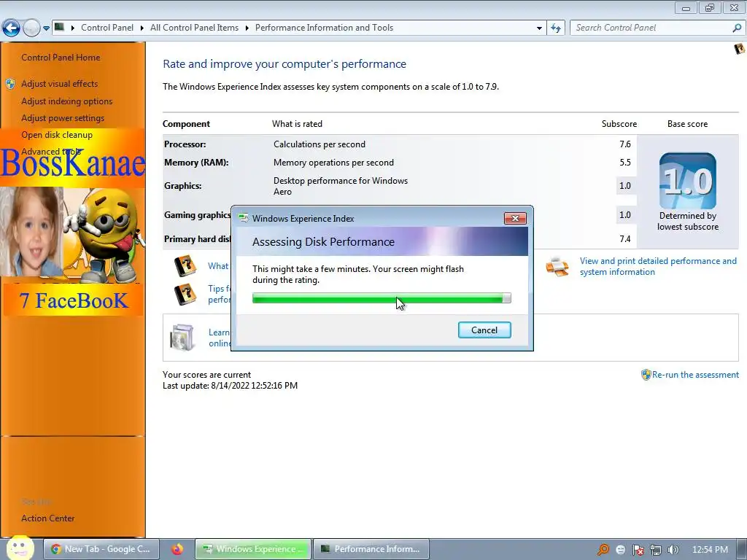Click the base score 1.0 badge

[x=687, y=181]
